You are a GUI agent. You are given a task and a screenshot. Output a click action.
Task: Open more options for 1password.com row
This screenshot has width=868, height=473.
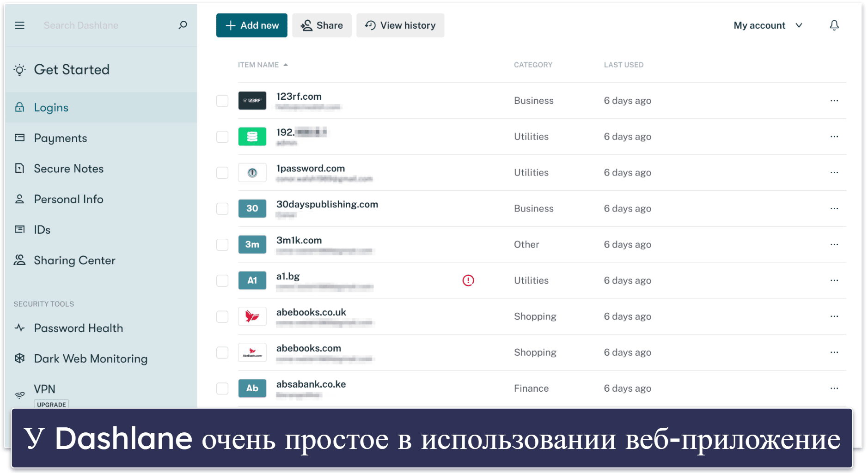click(x=834, y=173)
